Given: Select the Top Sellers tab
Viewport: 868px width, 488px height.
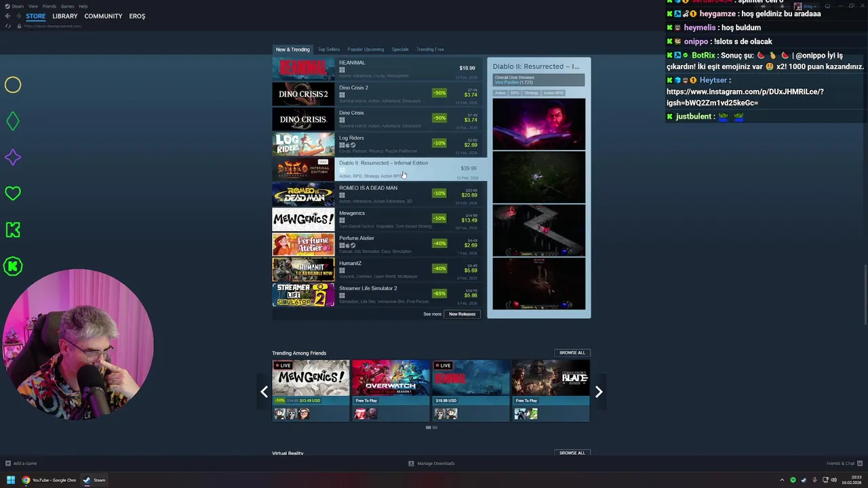Looking at the screenshot, I should 329,49.
